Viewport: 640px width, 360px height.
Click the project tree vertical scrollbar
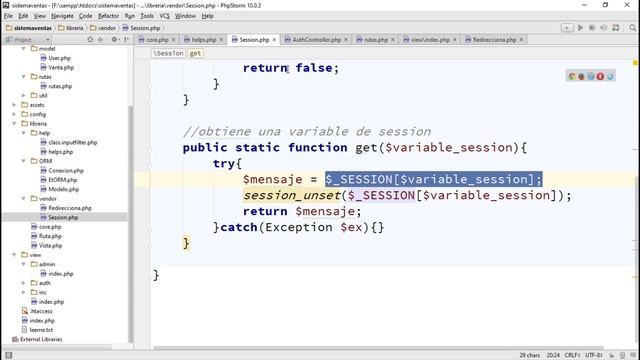(131, 224)
